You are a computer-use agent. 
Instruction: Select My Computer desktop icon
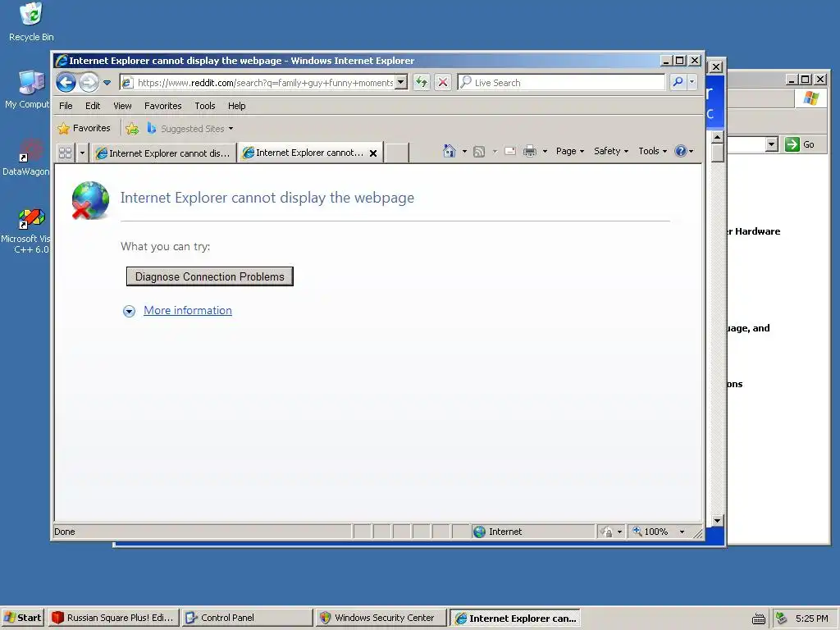pyautogui.click(x=28, y=90)
